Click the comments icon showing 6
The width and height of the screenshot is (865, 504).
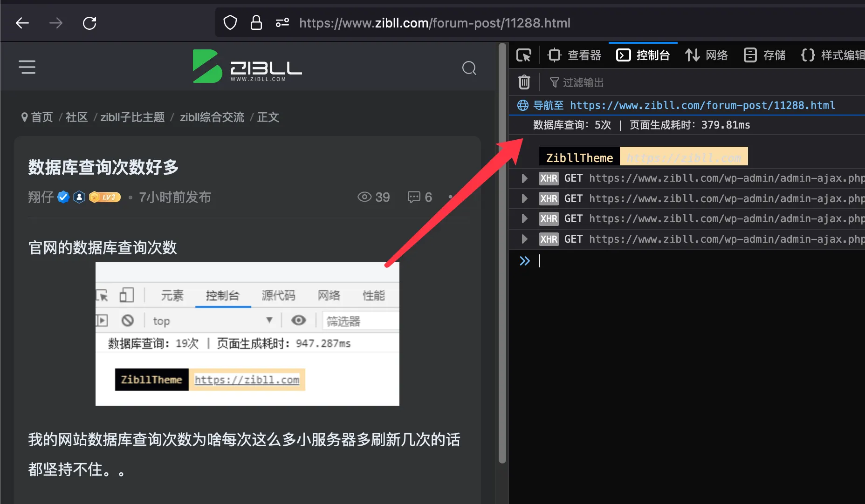pyautogui.click(x=414, y=197)
